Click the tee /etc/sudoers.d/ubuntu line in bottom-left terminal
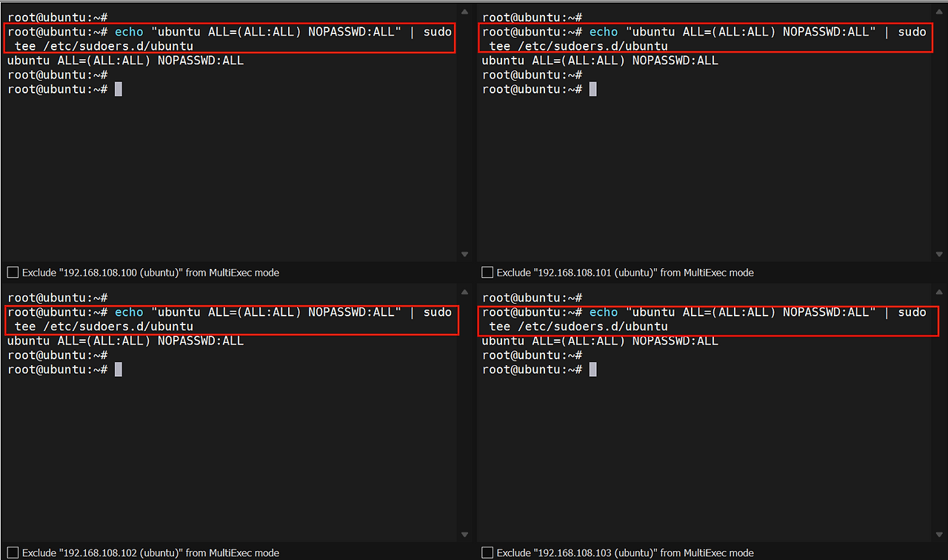948x560 pixels. click(104, 327)
